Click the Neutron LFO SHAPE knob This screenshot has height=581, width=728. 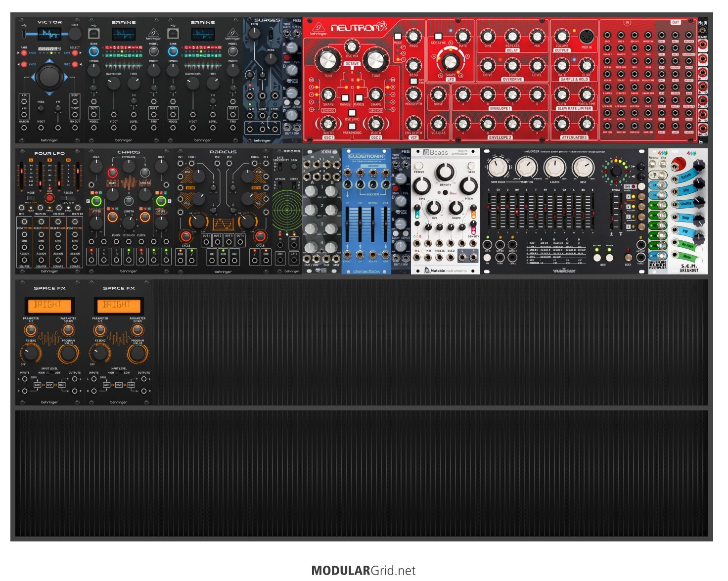pos(451,62)
